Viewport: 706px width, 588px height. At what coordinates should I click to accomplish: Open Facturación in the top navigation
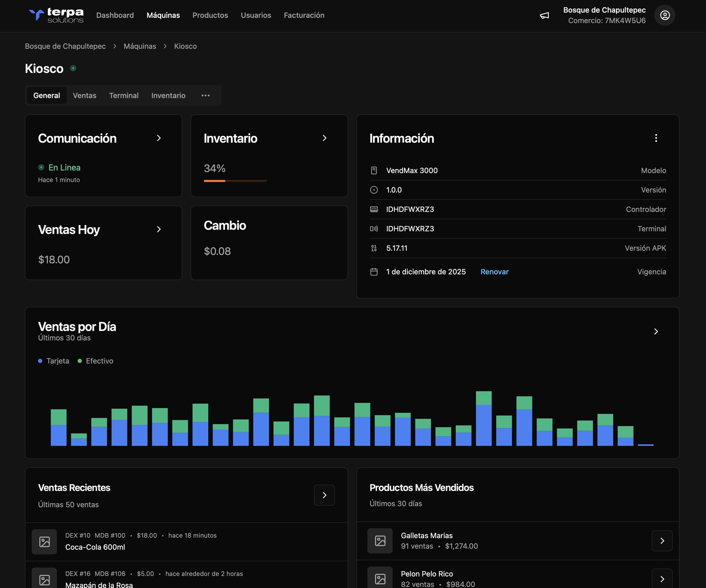coord(304,15)
